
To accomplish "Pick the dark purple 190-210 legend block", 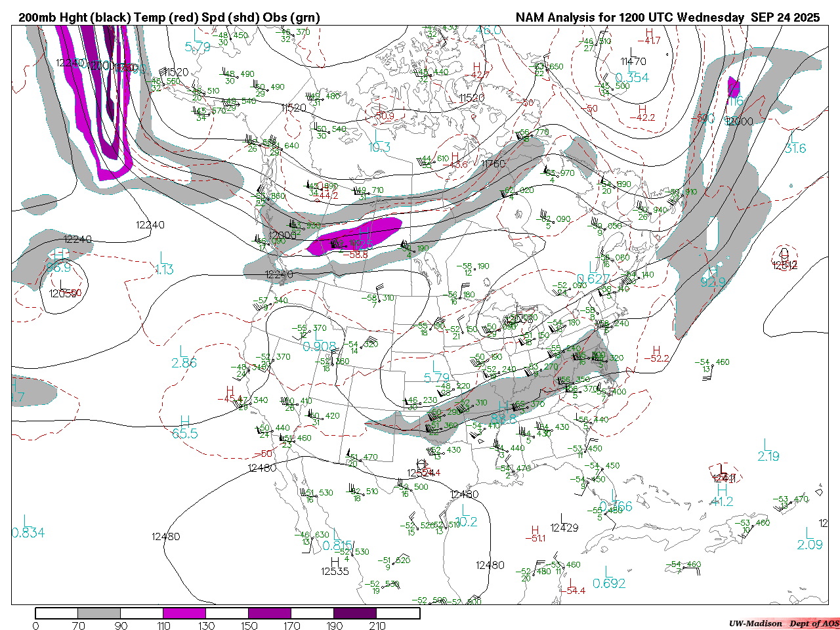I will pos(355,613).
